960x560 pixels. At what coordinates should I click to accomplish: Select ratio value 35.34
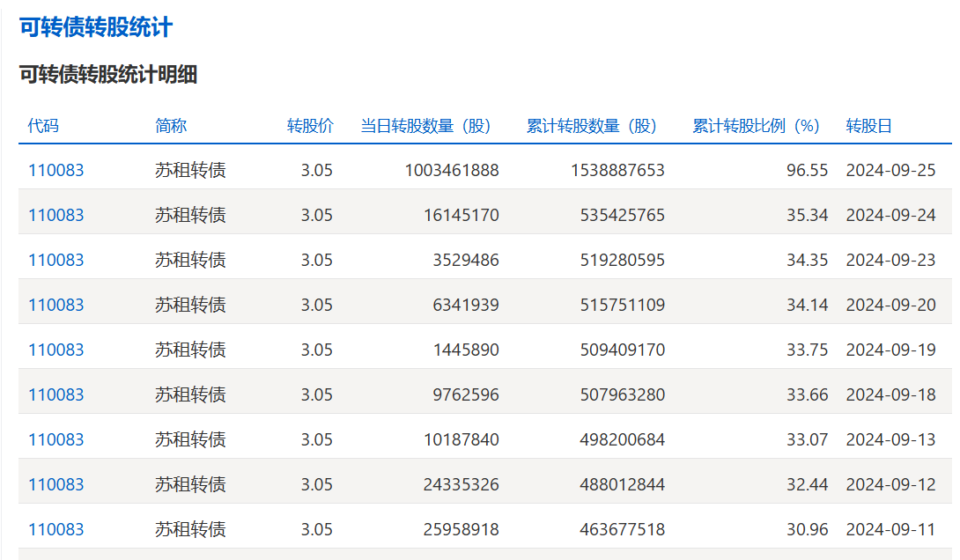point(808,215)
